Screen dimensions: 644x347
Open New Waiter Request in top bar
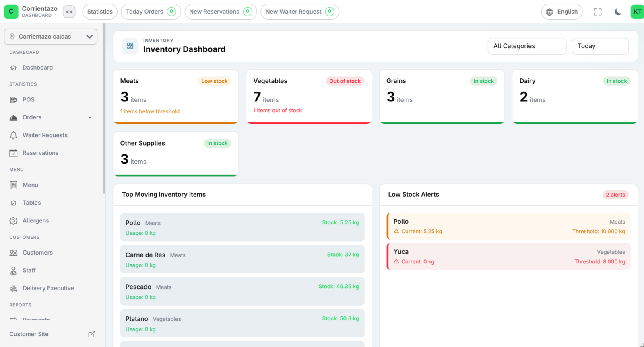300,12
